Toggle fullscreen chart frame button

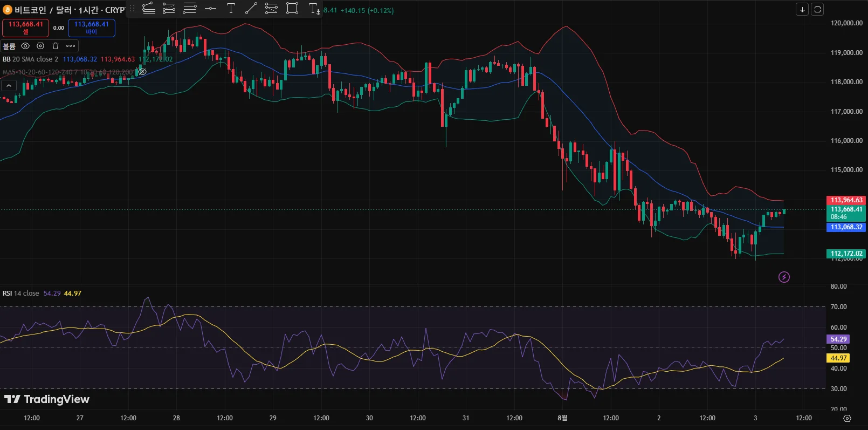click(817, 9)
